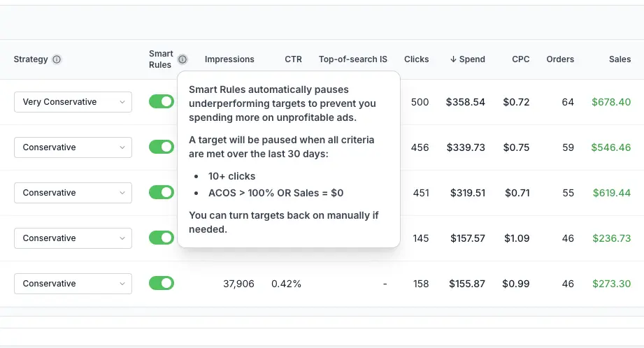Click the 59 orders value

click(568, 147)
